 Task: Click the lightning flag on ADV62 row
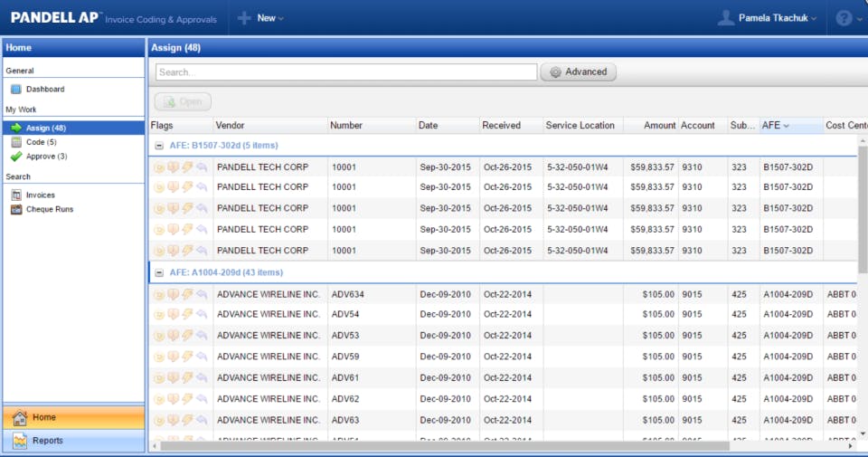[188, 398]
